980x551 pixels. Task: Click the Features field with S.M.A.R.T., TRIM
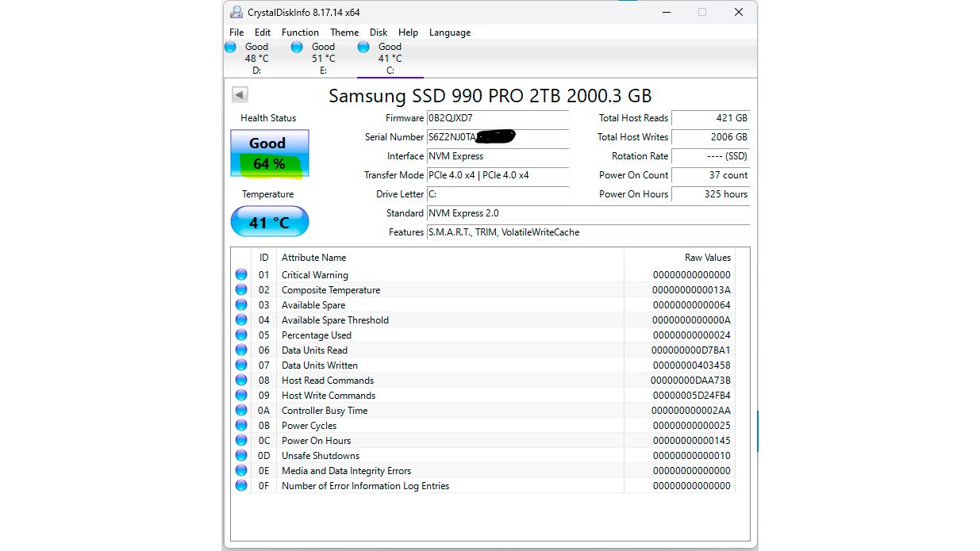coord(588,232)
